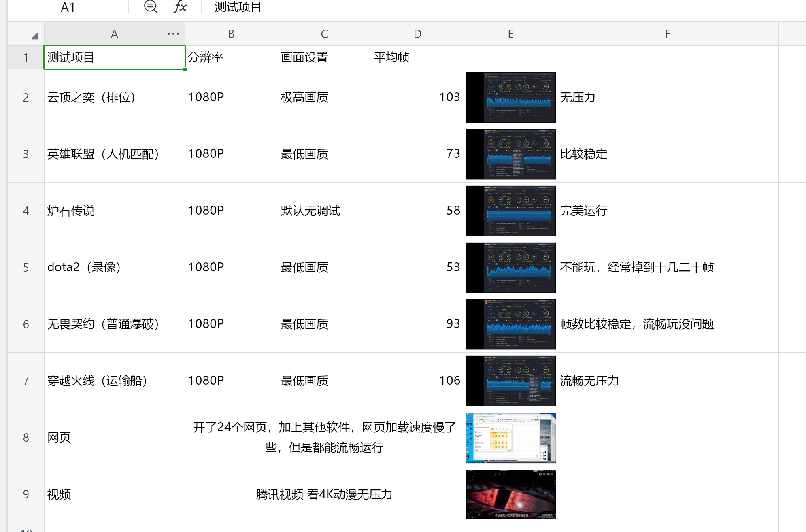806x532 pixels.
Task: Open the 炉石传说 benchmark screenshot thumbnail
Action: tap(510, 211)
